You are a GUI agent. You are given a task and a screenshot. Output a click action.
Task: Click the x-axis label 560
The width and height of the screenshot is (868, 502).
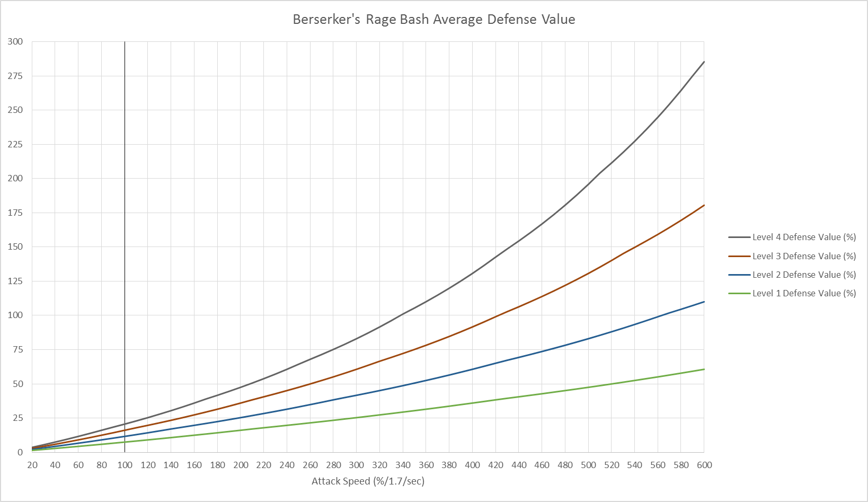[x=658, y=465]
